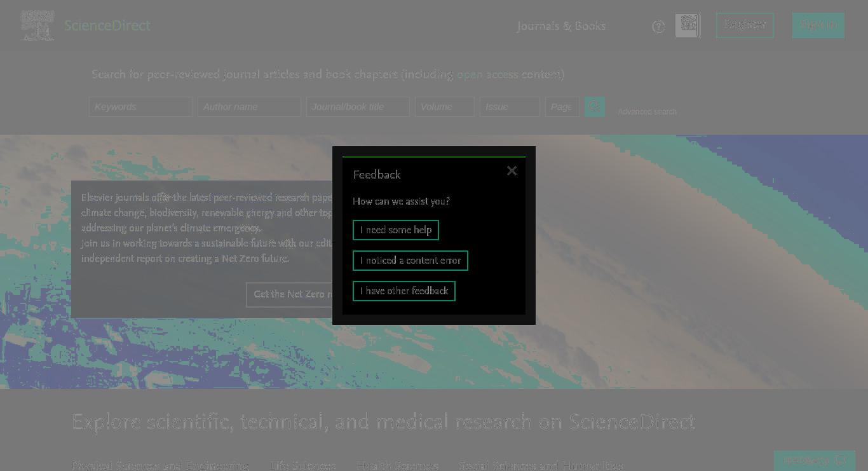The width and height of the screenshot is (868, 471).
Task: Open Physical Sciences and Engineering section
Action: 160,465
